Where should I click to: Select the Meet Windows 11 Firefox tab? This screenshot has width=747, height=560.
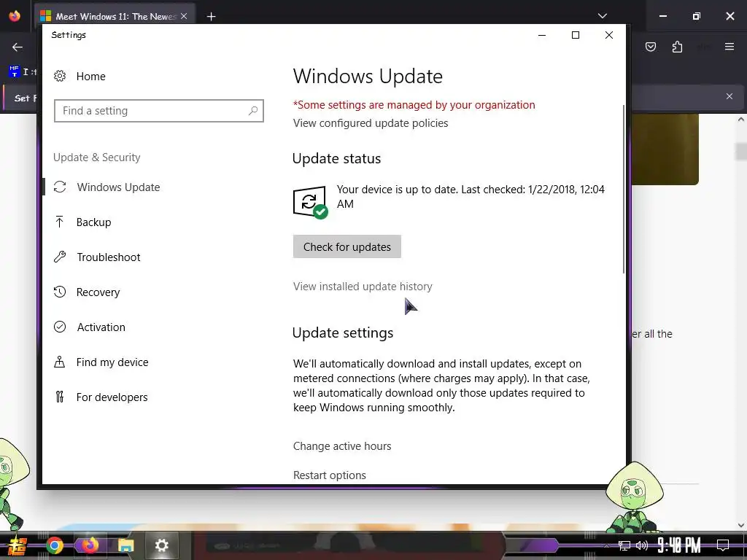coord(115,16)
